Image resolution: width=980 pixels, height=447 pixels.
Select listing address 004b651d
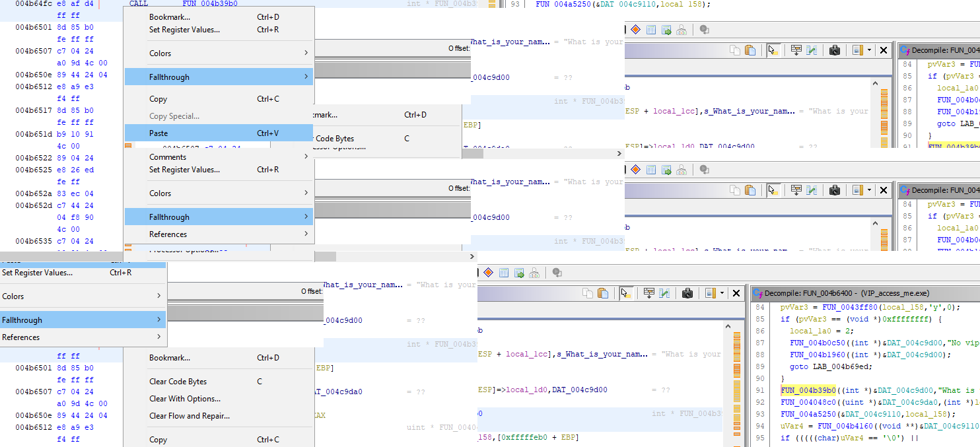(32, 134)
